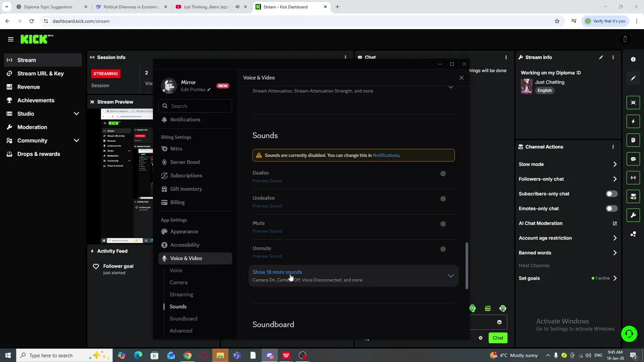Open Stream info three-dot menu
644x362 pixels.
pos(613,57)
